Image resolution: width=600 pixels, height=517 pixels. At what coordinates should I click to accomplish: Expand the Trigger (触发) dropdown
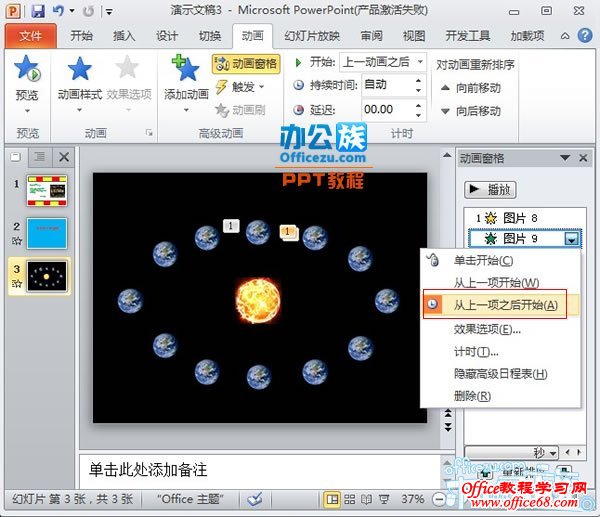tap(244, 86)
